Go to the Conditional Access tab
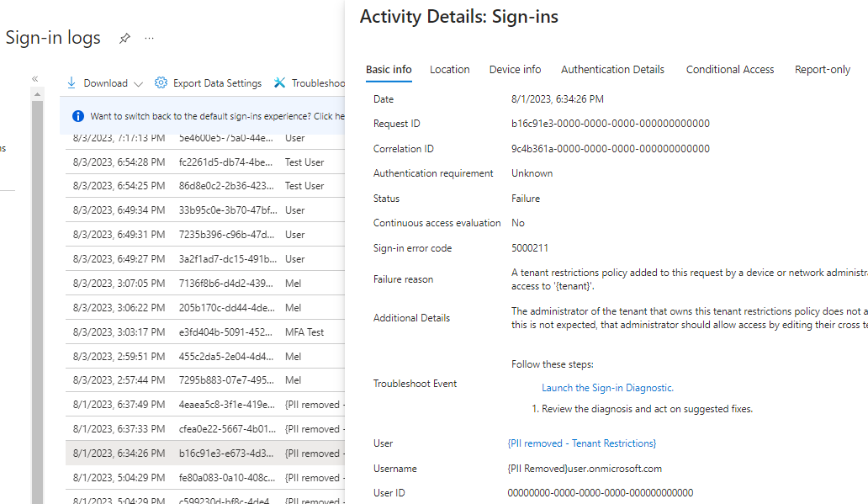868x504 pixels. (x=730, y=70)
